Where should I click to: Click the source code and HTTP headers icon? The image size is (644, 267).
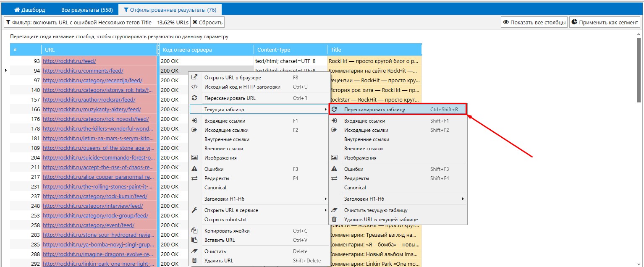tap(194, 87)
